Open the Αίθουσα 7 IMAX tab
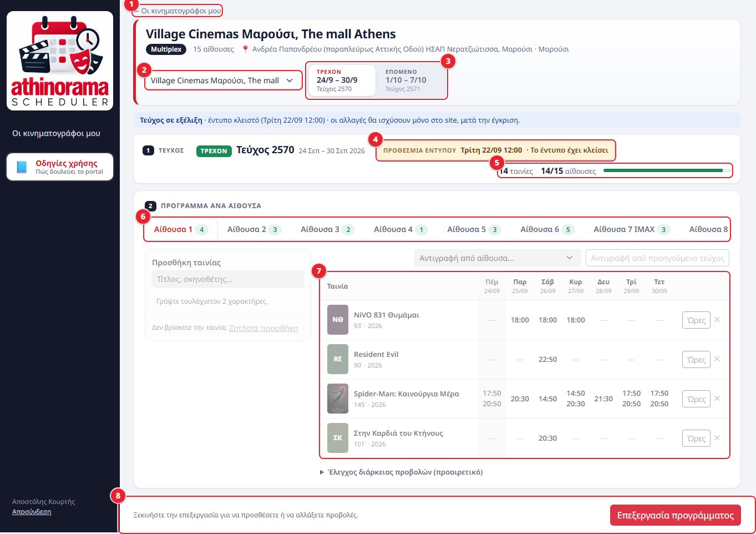The width and height of the screenshot is (756, 534). click(632, 229)
